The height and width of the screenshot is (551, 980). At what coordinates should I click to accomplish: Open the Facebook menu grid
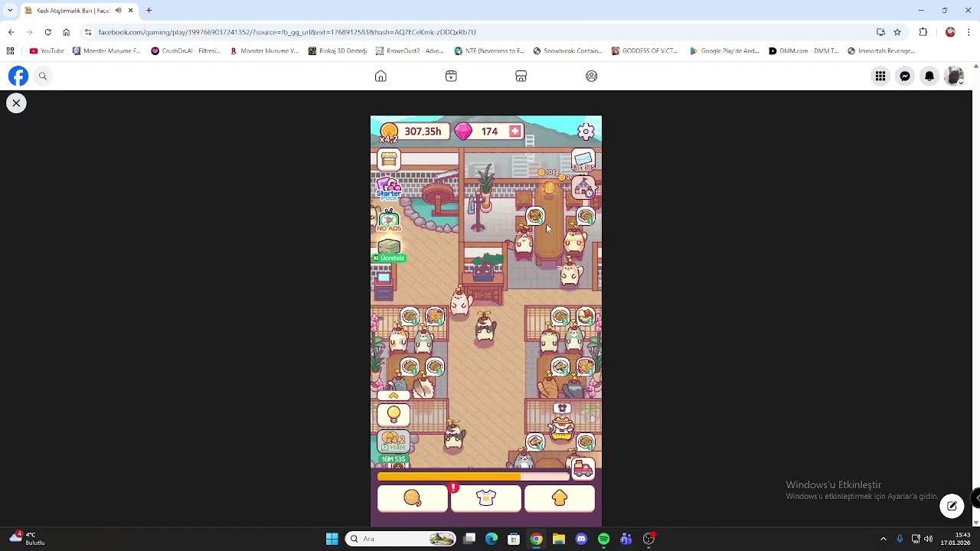(880, 76)
